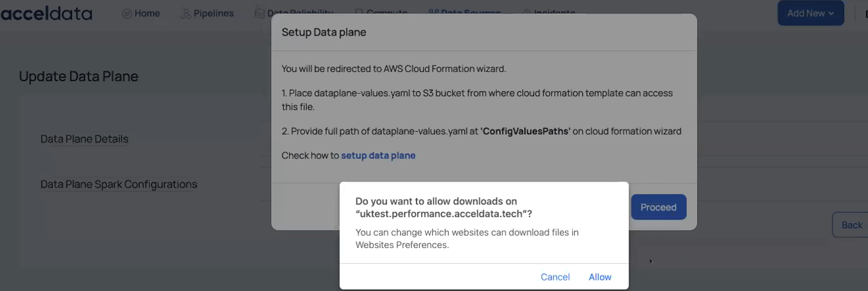
Task: Allow downloads in the browser prompt
Action: click(600, 276)
